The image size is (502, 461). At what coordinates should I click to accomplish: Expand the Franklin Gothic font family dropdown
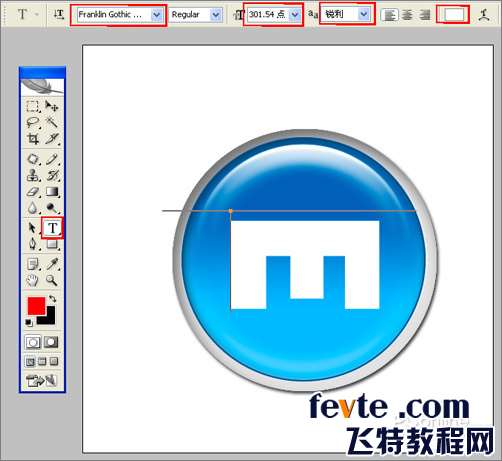coord(156,15)
